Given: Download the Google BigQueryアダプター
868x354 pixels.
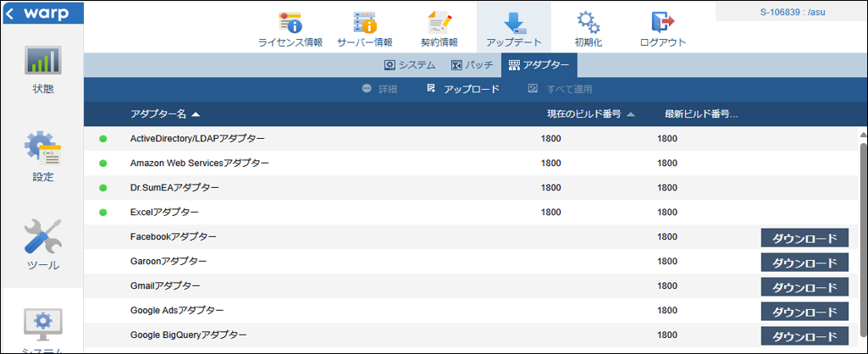Looking at the screenshot, I should (804, 336).
